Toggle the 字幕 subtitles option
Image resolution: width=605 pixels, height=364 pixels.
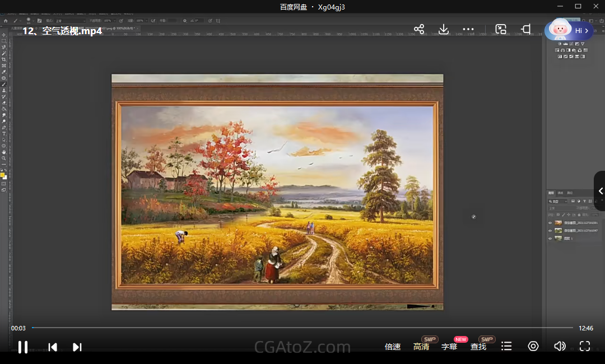449,347
